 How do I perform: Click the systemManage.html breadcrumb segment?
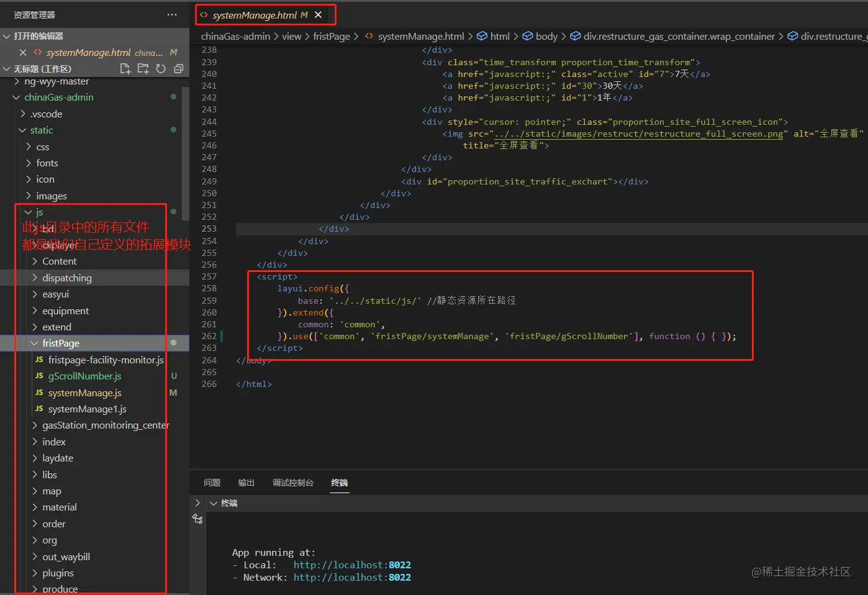[421, 37]
